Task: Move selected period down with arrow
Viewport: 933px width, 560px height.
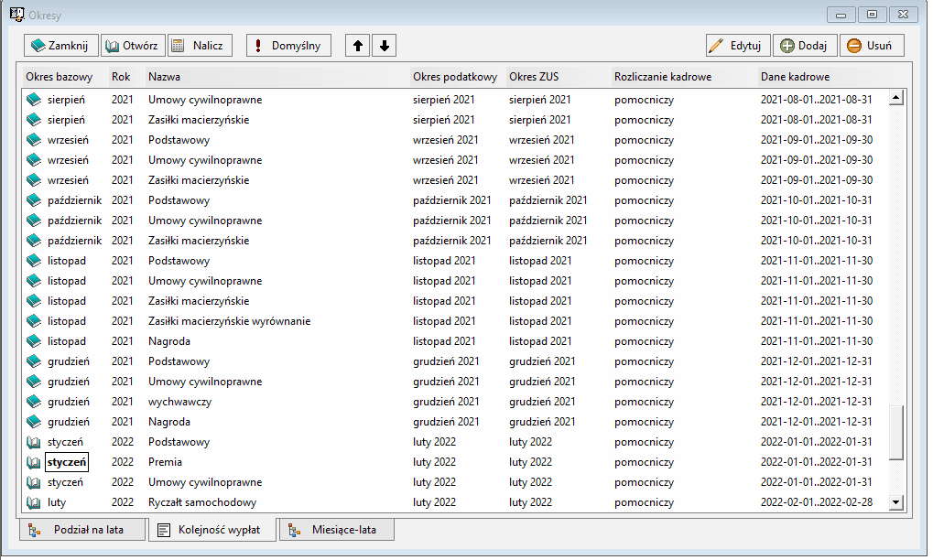Action: pos(385,45)
